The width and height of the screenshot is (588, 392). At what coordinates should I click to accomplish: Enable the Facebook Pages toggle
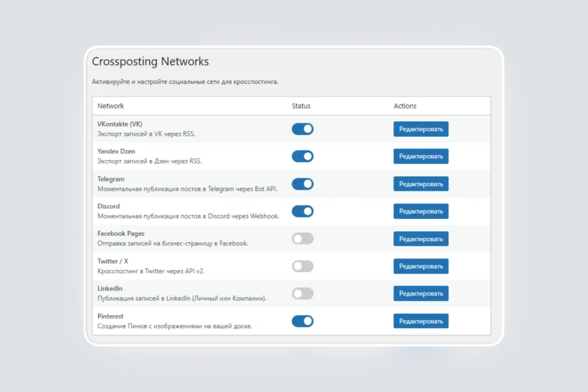point(302,239)
